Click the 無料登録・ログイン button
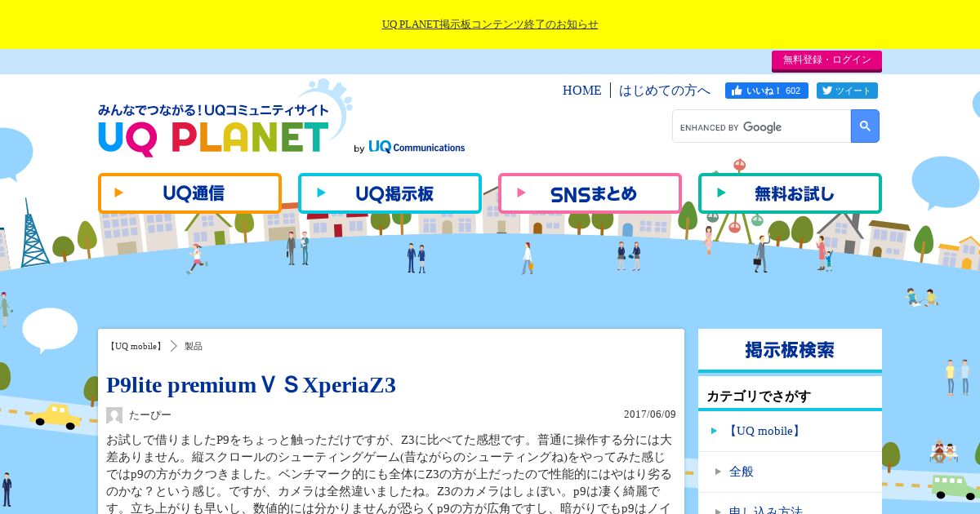The width and height of the screenshot is (980, 514). 826,60
